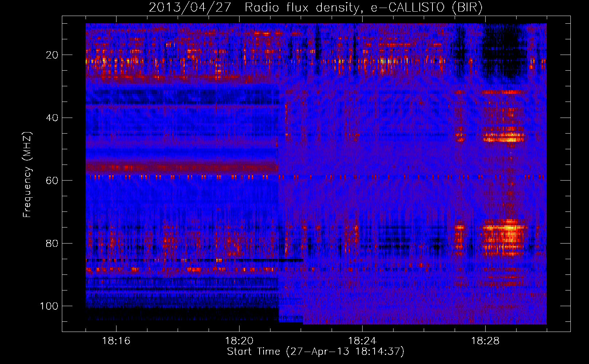589x364 pixels.
Task: Click the '40' frequency tick label
Action: [x=52, y=118]
